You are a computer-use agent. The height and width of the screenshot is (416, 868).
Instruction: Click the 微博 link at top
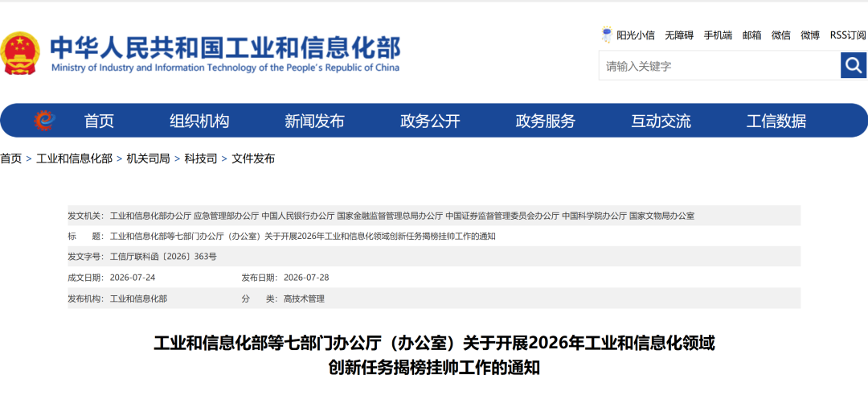[x=810, y=35]
